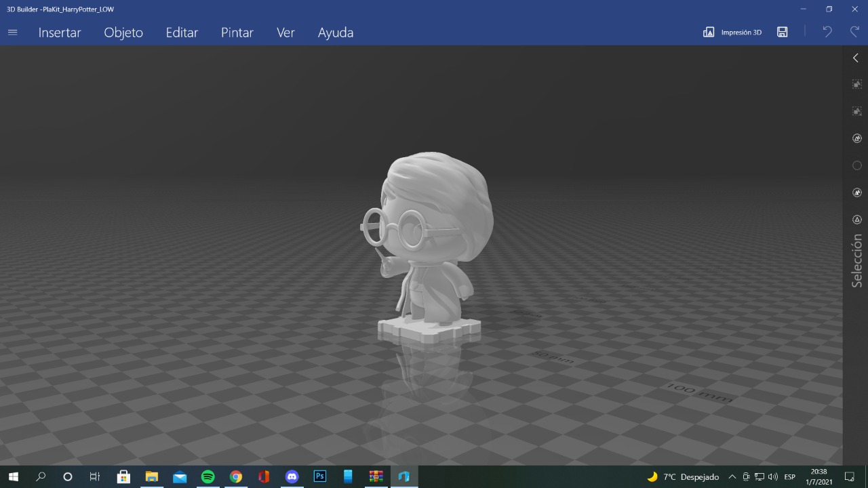The width and height of the screenshot is (868, 488).
Task: Switch to WinRAR
Action: click(x=376, y=476)
